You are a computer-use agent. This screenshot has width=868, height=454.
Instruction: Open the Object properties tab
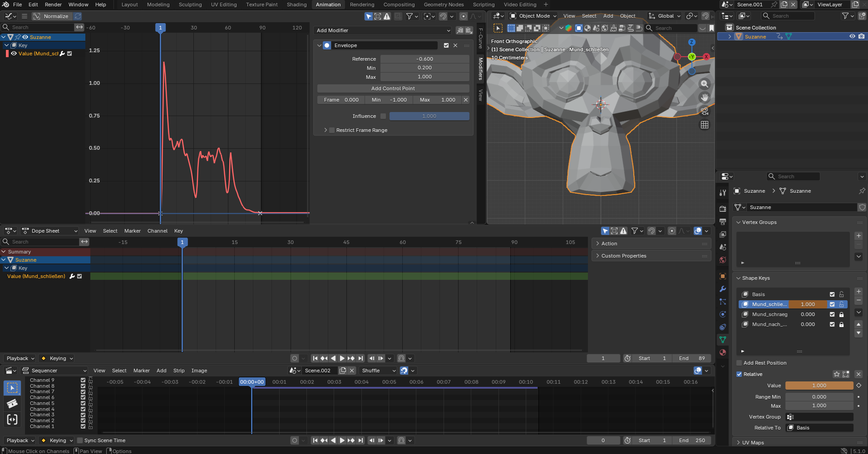[x=723, y=276]
